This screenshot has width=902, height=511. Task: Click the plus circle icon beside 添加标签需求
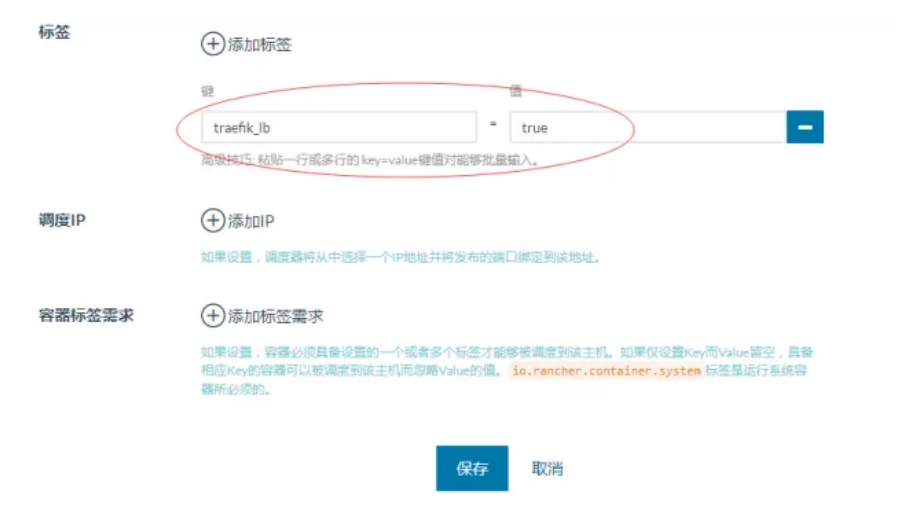[212, 315]
